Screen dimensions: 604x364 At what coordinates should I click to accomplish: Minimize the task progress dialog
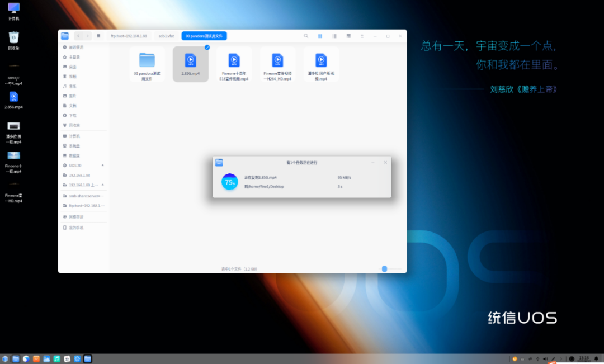(x=373, y=163)
